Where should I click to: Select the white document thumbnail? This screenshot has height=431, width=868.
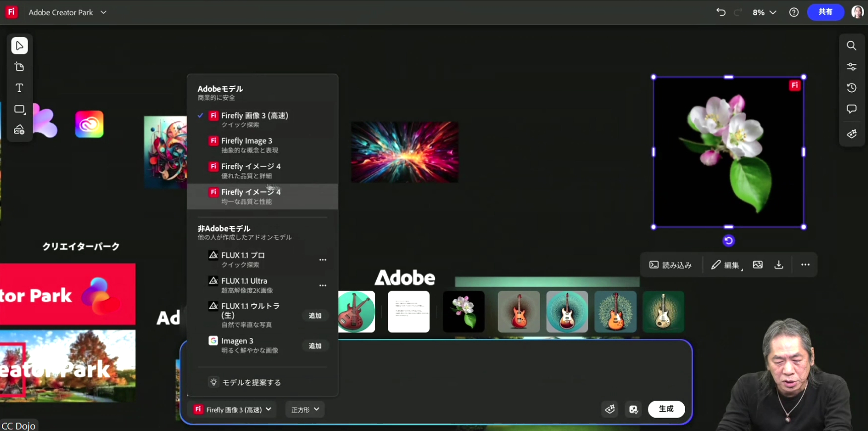pyautogui.click(x=408, y=312)
